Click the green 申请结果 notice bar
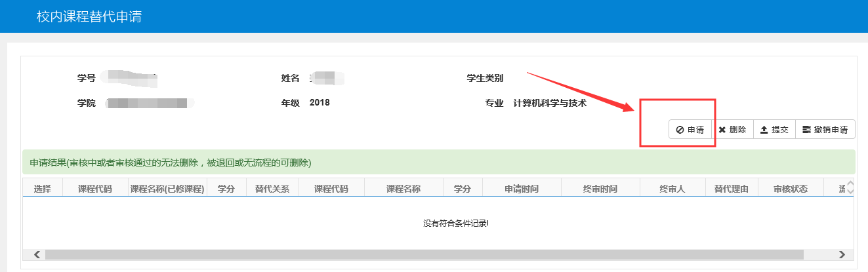 [x=438, y=162]
